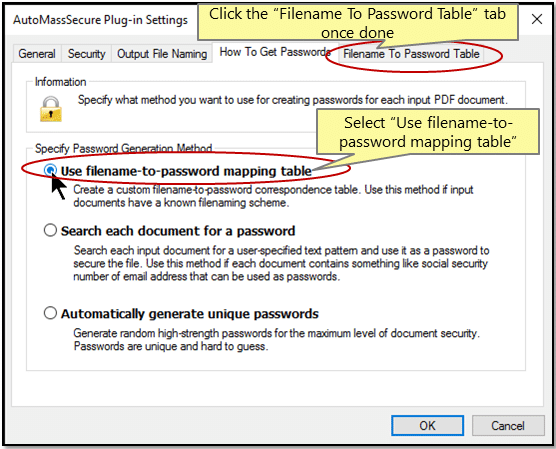Click the padlock icon in Information
Image resolution: width=556 pixels, height=449 pixels.
tap(51, 109)
